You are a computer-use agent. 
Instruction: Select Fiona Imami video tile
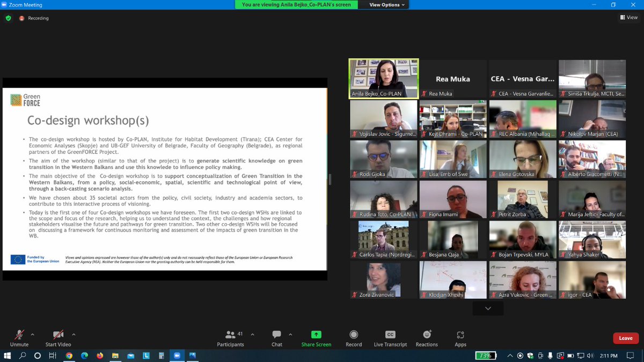[x=453, y=200]
